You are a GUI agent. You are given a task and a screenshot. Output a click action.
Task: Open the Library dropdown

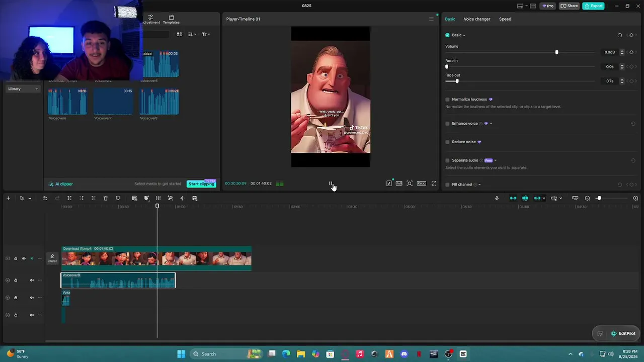point(23,89)
